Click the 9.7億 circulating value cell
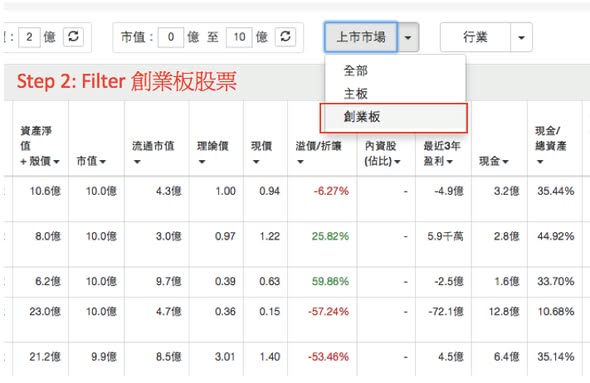Image resolution: width=590 pixels, height=383 pixels. (169, 281)
